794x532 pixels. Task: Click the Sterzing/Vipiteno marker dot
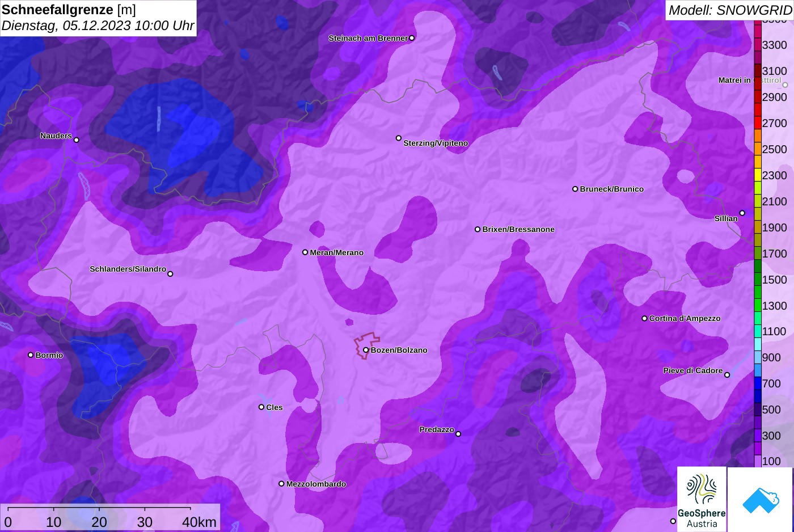click(x=399, y=138)
